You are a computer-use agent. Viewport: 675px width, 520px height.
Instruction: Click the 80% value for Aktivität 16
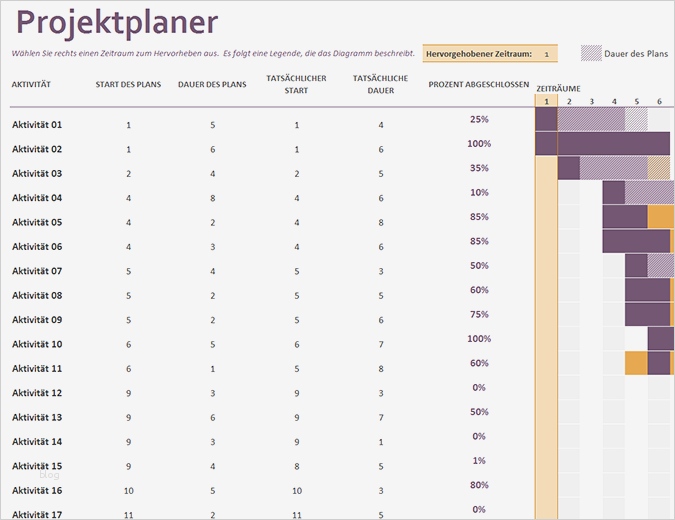(479, 485)
